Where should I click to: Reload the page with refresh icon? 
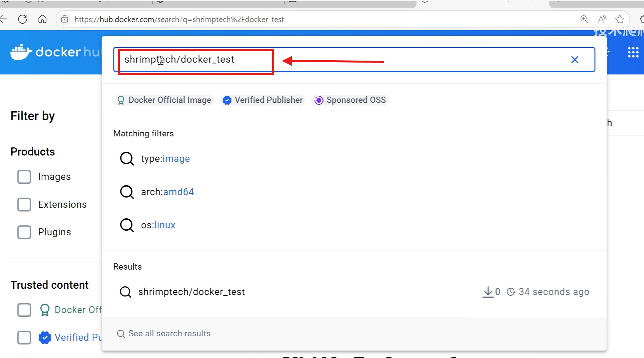click(x=22, y=19)
